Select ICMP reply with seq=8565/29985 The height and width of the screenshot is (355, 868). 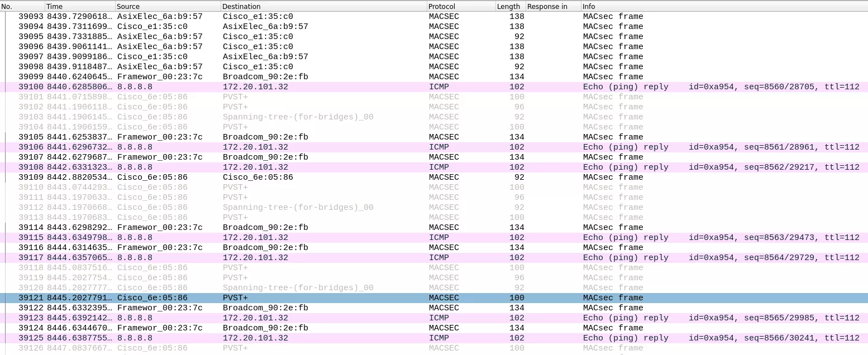(434, 318)
